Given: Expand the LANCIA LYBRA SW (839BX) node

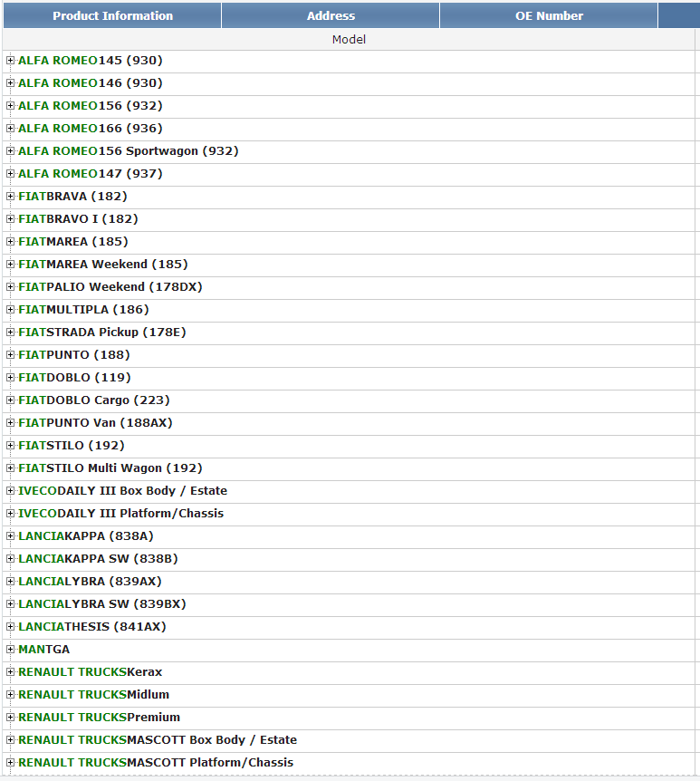Looking at the screenshot, I should [10, 604].
